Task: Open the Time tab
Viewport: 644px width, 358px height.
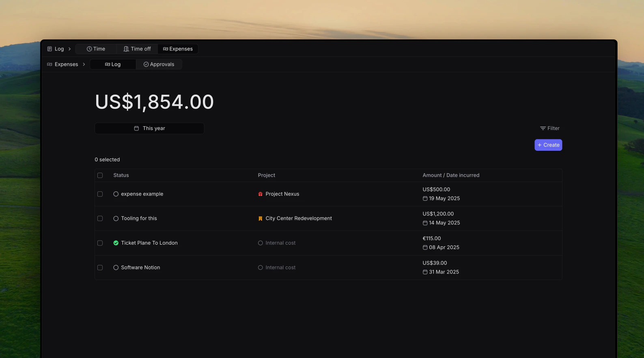Action: pos(96,49)
